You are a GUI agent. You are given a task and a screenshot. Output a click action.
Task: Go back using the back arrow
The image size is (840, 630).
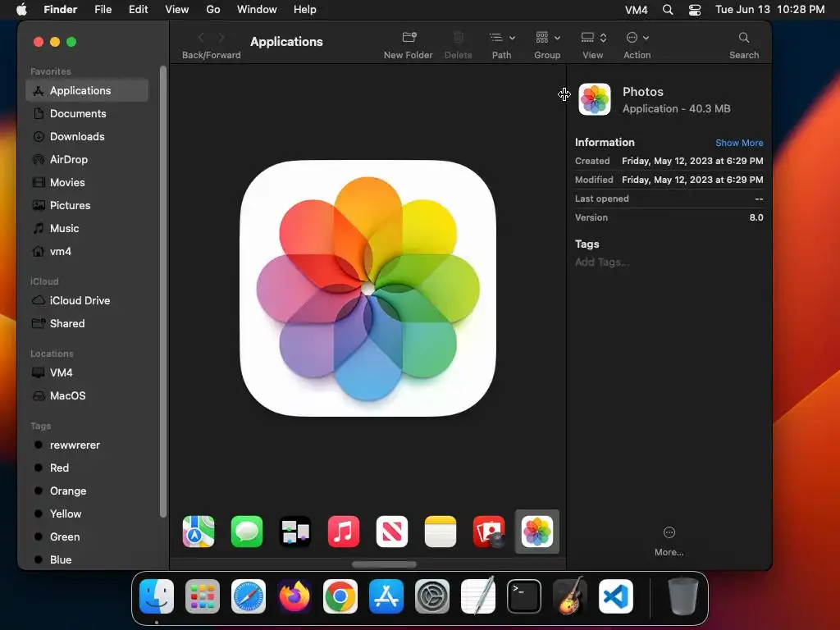[x=202, y=38]
